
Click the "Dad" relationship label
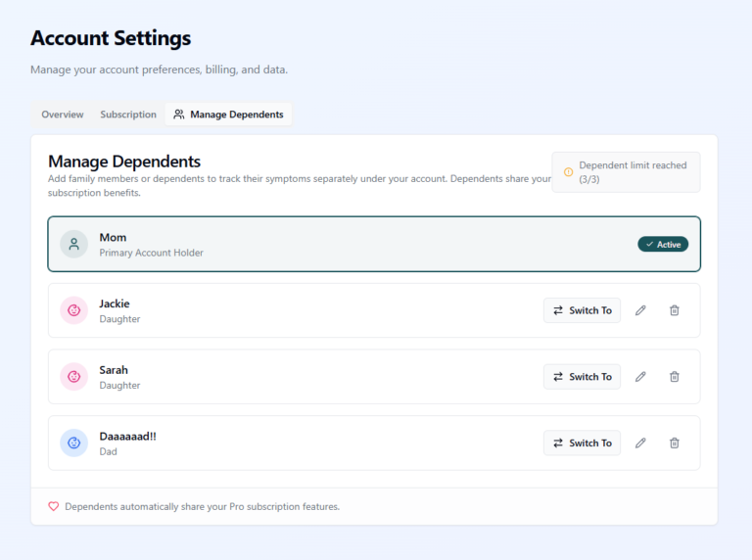[x=108, y=451]
